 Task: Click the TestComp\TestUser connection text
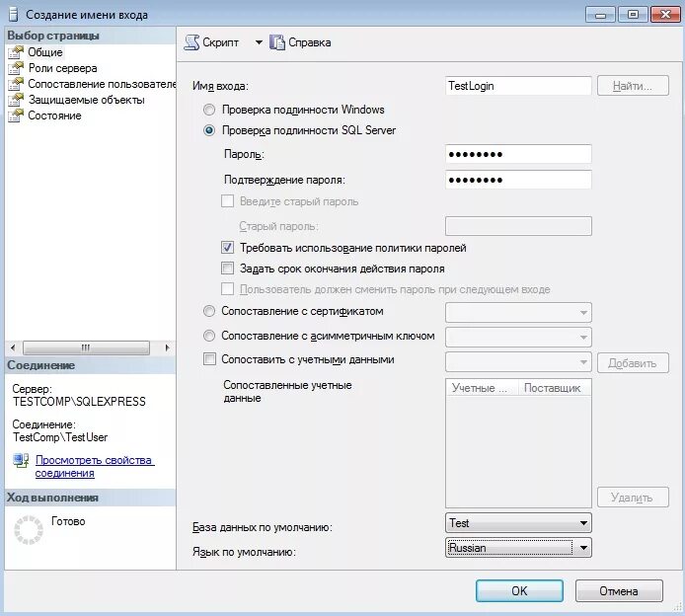[60, 437]
